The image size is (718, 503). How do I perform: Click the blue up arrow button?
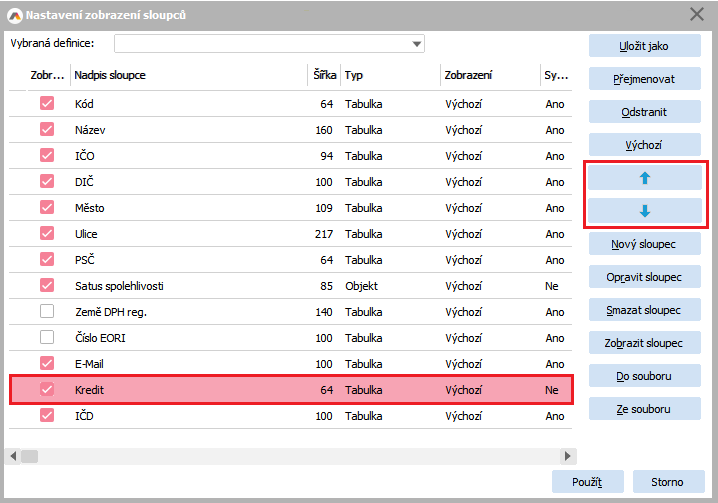[x=644, y=178]
